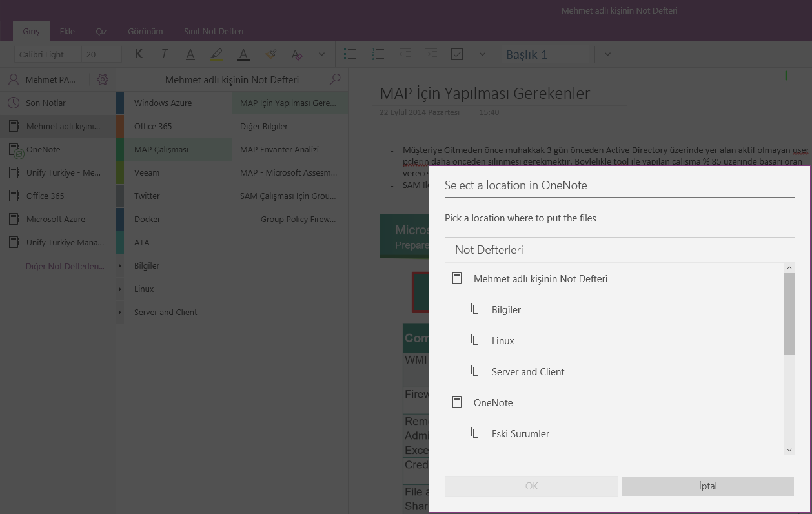812x514 pixels.
Task: Expand the Linux section group arrow
Action: 120,289
